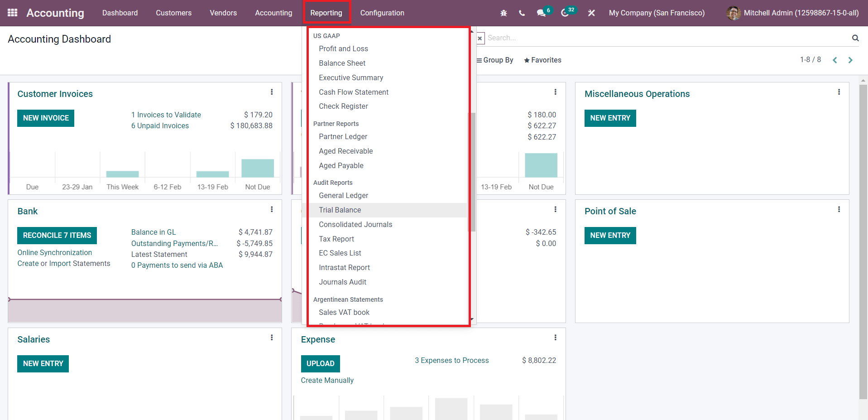
Task: Open company switcher My Company (San Francisco)
Action: click(657, 13)
